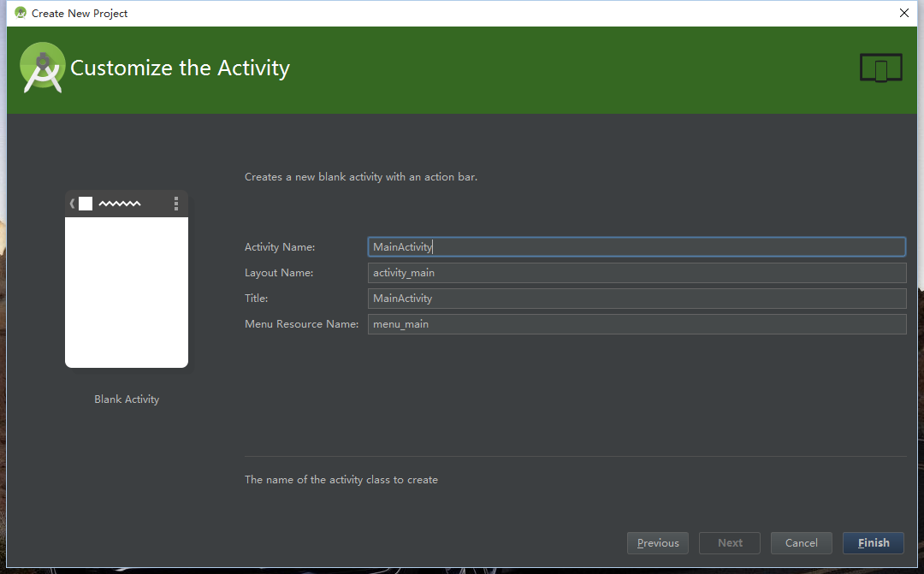Click the Customize the Activity heading
Viewport: 924px width, 574px height.
(180, 68)
